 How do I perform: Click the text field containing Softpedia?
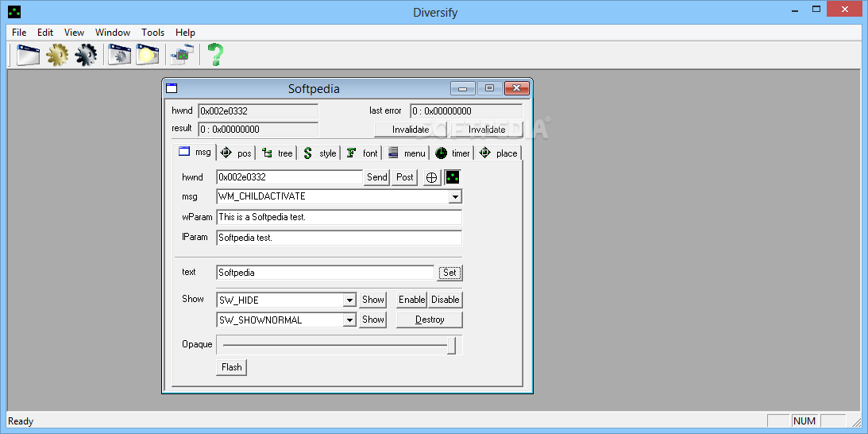325,273
